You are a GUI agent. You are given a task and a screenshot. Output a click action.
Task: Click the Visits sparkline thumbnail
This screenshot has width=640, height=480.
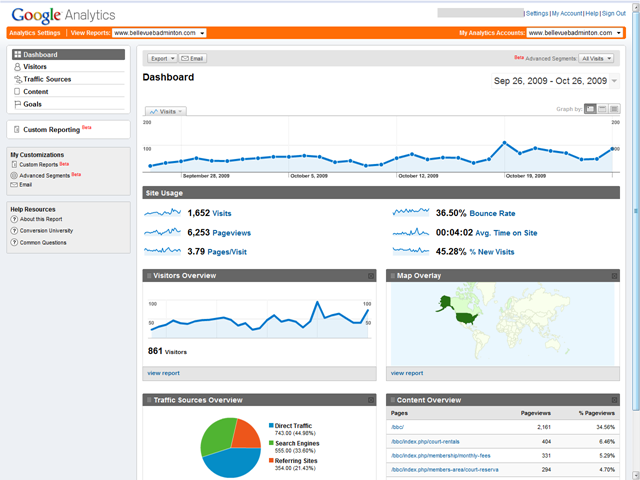coord(162,213)
